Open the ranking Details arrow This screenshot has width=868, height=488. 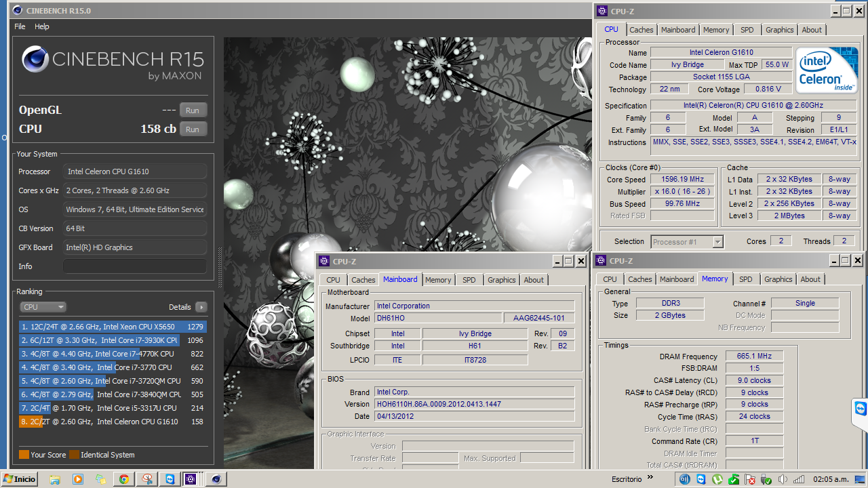pyautogui.click(x=201, y=307)
